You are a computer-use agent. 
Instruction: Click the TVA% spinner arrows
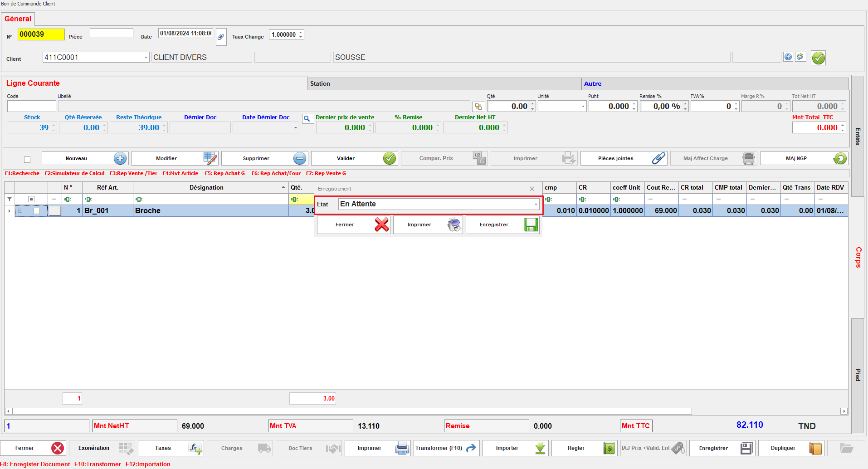pyautogui.click(x=736, y=107)
